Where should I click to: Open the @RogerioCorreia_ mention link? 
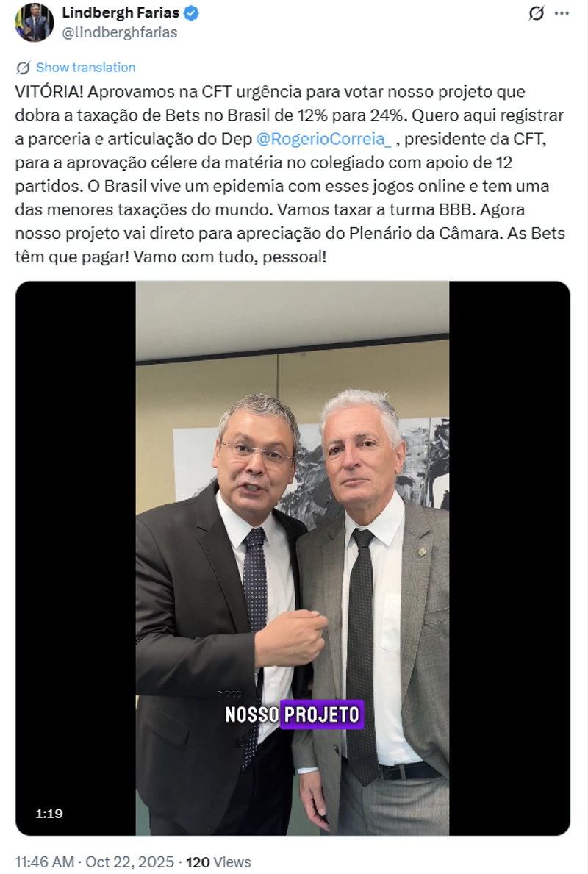click(x=324, y=139)
